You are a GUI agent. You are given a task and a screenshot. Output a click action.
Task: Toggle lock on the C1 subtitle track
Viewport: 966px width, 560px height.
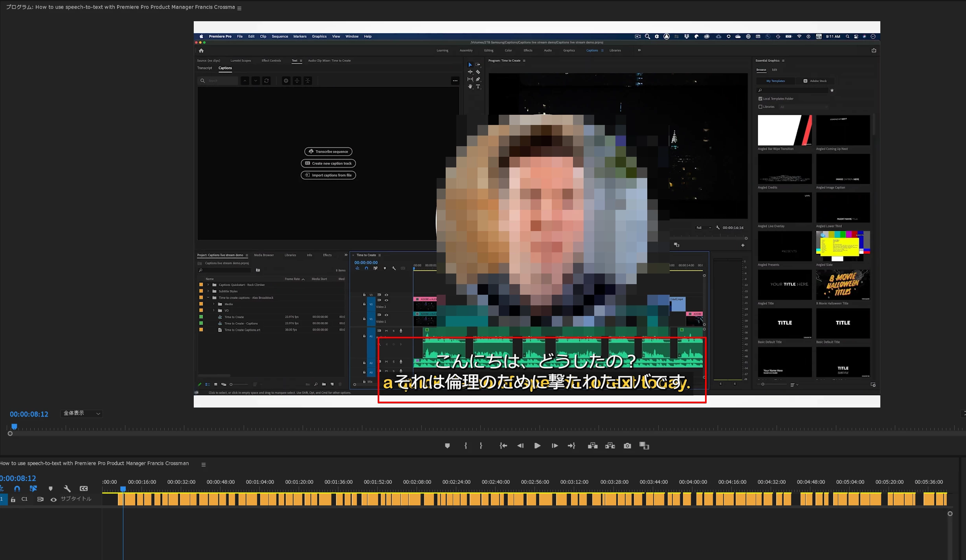(x=13, y=499)
